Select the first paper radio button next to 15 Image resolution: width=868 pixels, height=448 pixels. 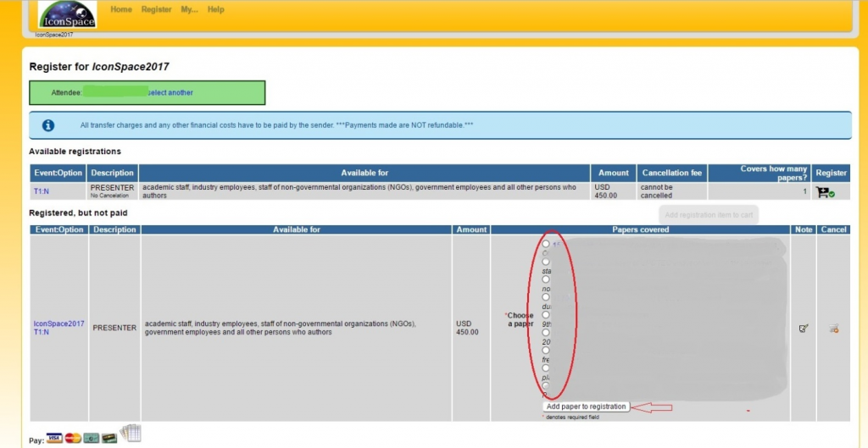click(547, 244)
